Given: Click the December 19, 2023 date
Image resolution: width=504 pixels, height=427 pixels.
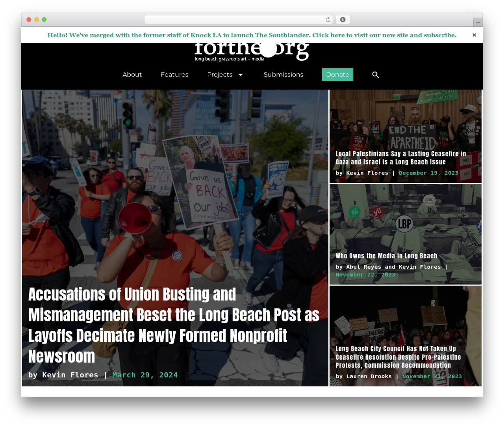Looking at the screenshot, I should tap(428, 173).
